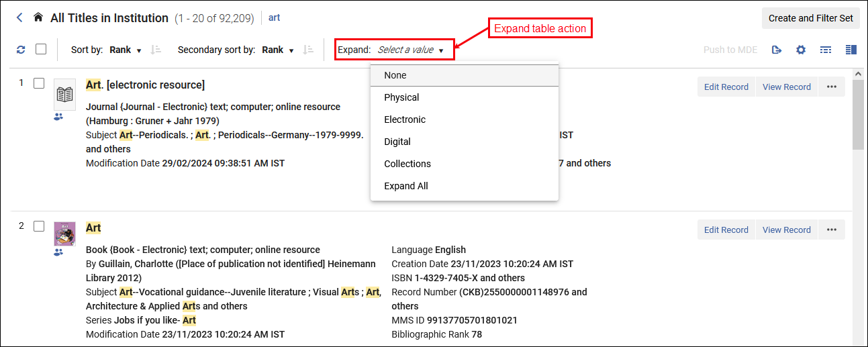Click Edit Record for record 1
The width and height of the screenshot is (868, 347).
pos(726,87)
